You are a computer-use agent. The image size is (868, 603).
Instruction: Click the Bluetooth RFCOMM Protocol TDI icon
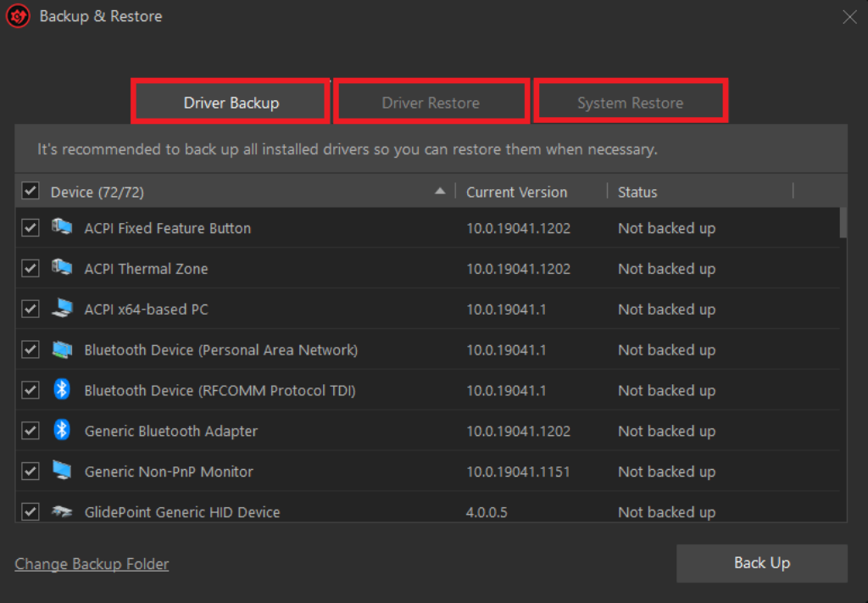point(62,389)
